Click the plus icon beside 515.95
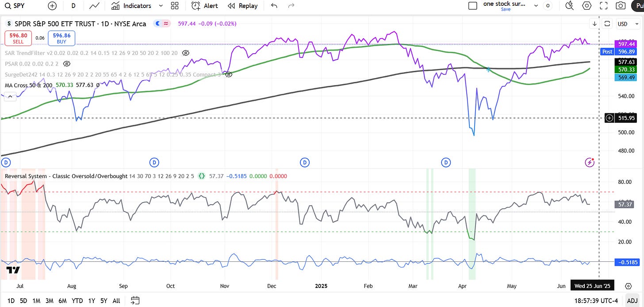The height and width of the screenshot is (307, 644). (609, 118)
